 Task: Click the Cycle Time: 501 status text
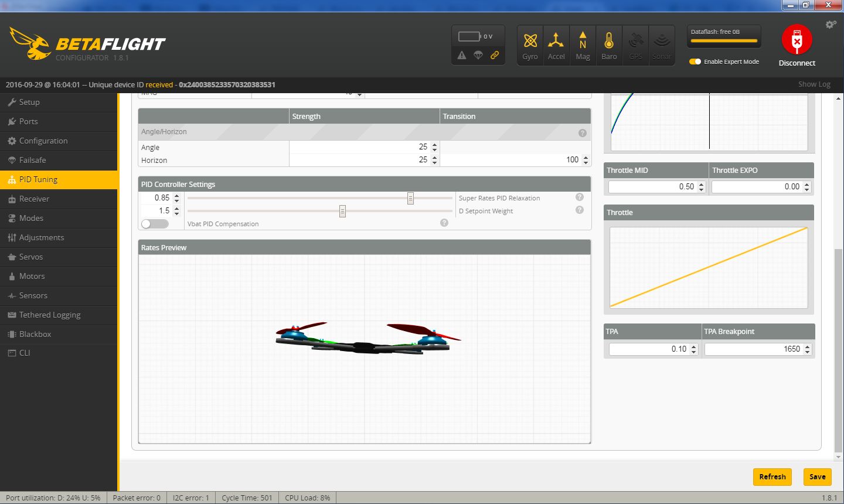(x=247, y=498)
